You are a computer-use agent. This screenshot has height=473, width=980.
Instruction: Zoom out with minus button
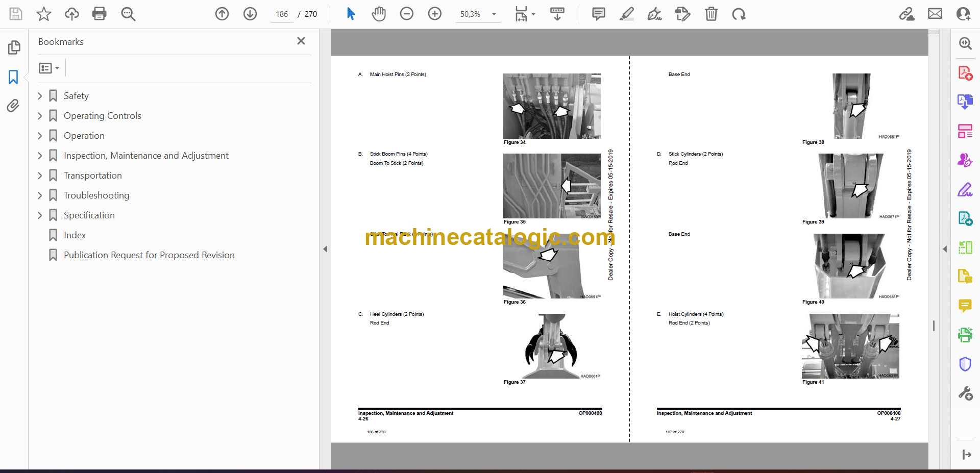pyautogui.click(x=407, y=14)
